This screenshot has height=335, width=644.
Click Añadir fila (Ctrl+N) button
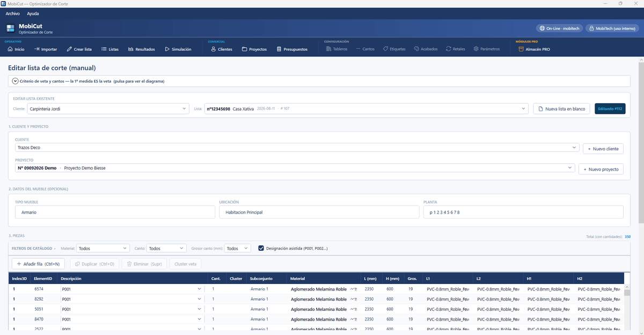click(39, 264)
